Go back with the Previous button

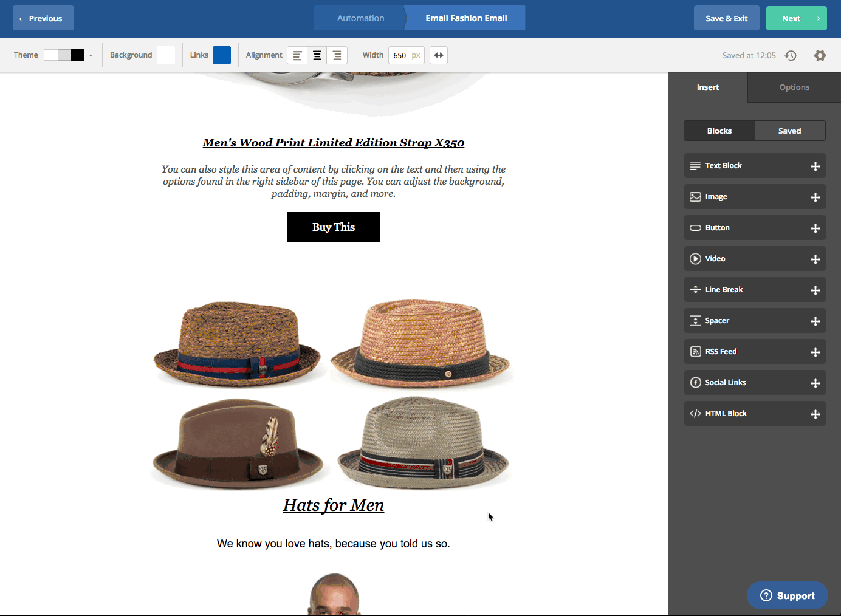point(43,18)
